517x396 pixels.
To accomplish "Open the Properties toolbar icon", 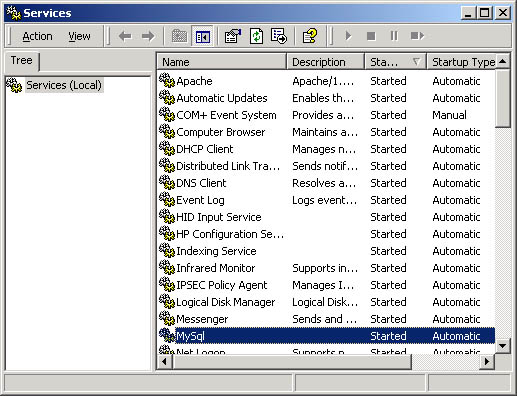I will click(x=233, y=36).
